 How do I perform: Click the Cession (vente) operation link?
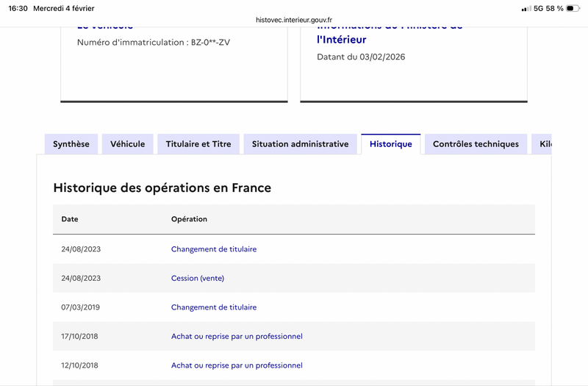198,278
